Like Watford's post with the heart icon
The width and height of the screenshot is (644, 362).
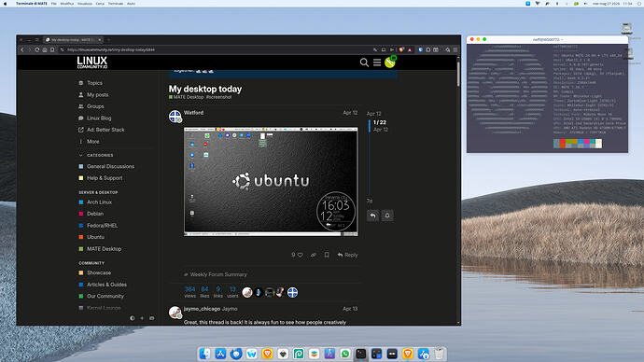click(301, 255)
